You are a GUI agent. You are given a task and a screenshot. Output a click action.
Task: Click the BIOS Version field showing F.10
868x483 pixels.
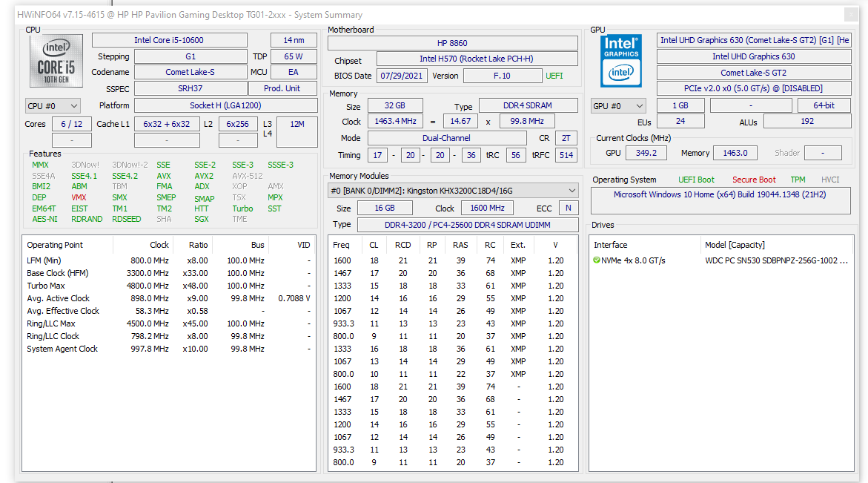pos(501,75)
